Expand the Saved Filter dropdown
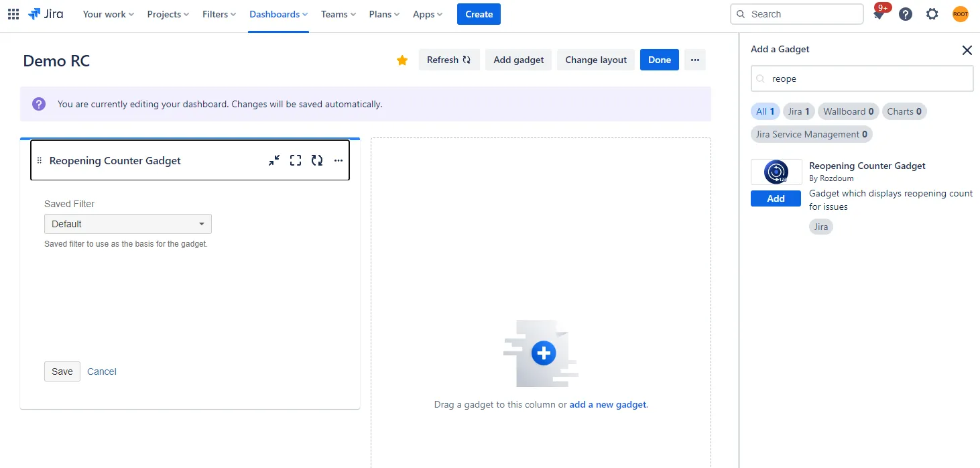980x468 pixels. coord(128,224)
